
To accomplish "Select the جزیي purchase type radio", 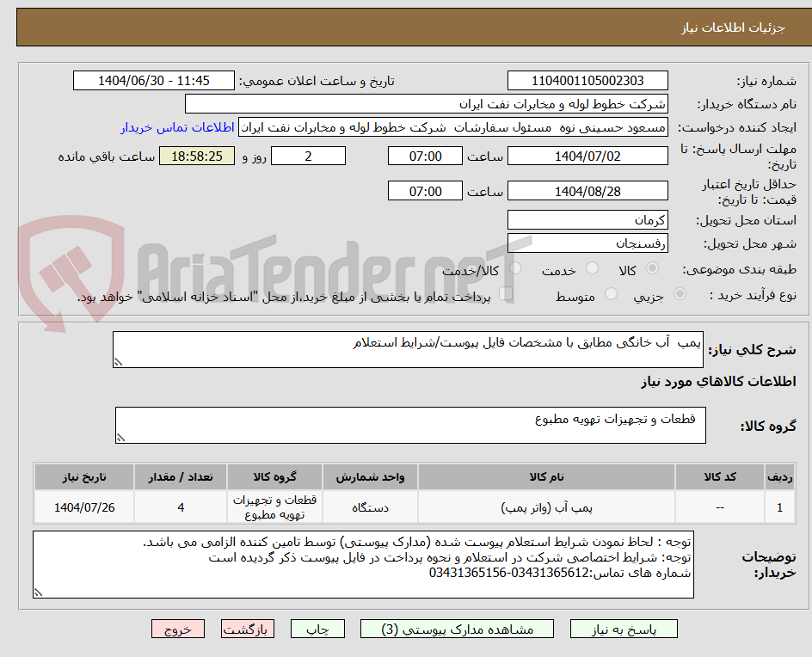I will point(680,293).
